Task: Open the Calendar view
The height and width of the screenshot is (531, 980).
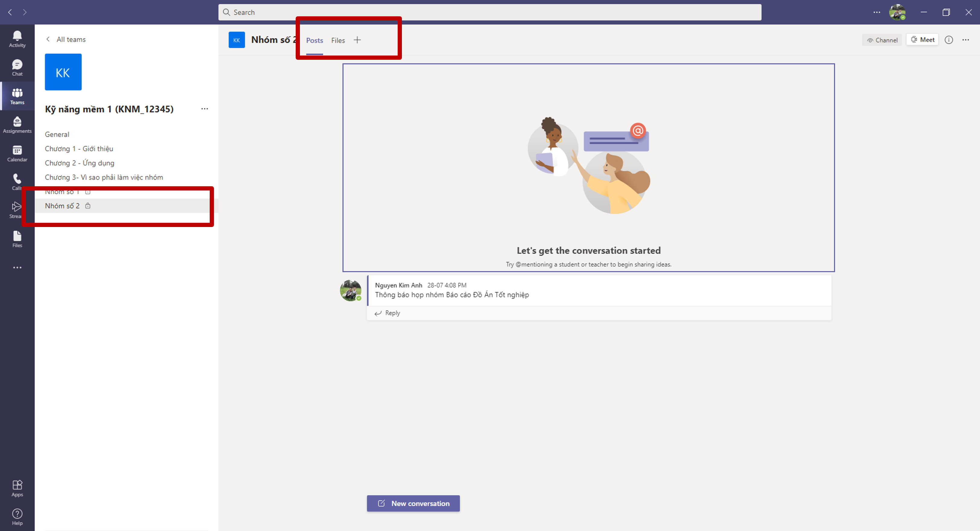Action: pyautogui.click(x=17, y=153)
